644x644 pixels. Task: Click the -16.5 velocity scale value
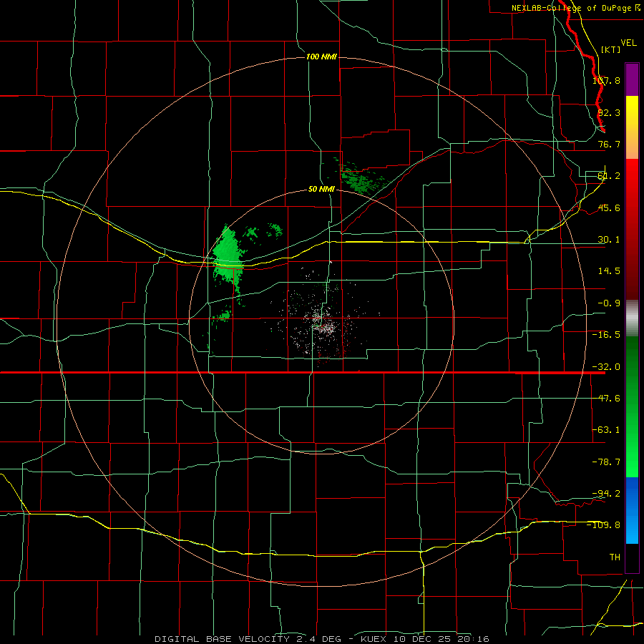pos(606,335)
